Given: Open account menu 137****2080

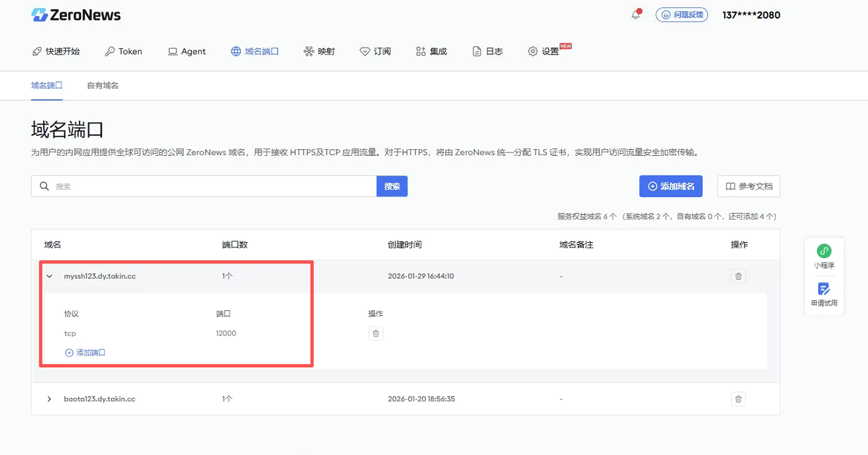Looking at the screenshot, I should [x=751, y=15].
